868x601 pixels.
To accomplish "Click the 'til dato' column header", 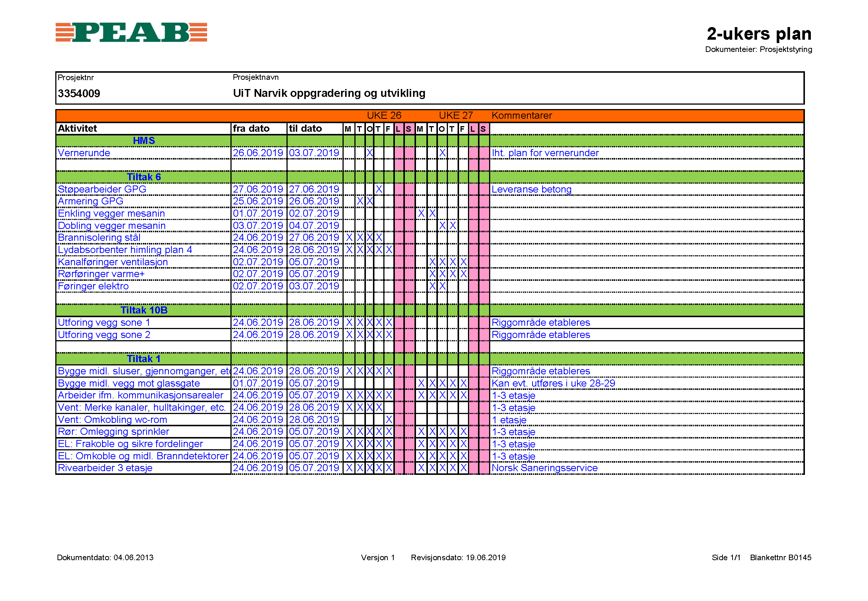I will pyautogui.click(x=305, y=129).
